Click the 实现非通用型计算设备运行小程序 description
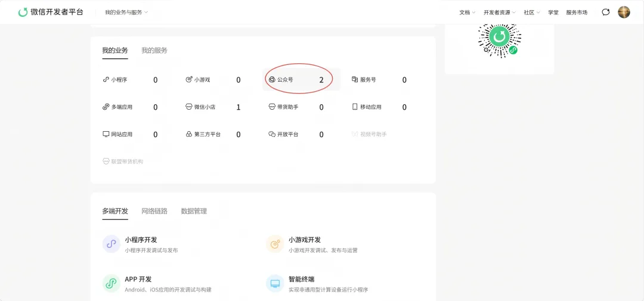644x301 pixels. coord(329,290)
